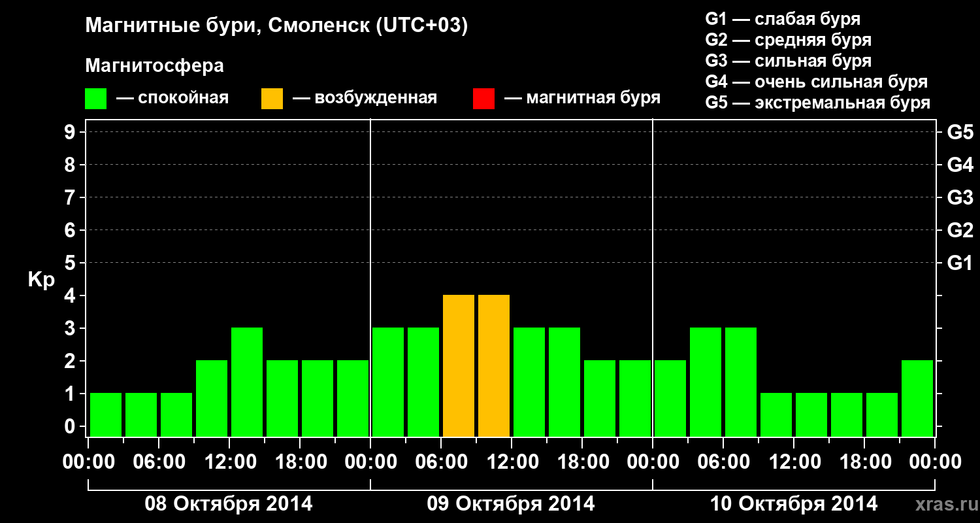Click the green 'спокойная' legend swatch

pos(95,99)
